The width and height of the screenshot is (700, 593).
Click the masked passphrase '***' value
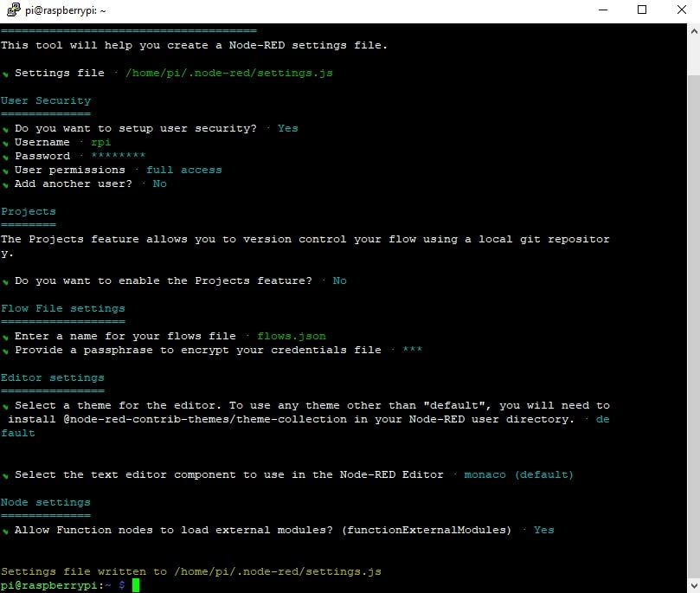click(x=412, y=349)
